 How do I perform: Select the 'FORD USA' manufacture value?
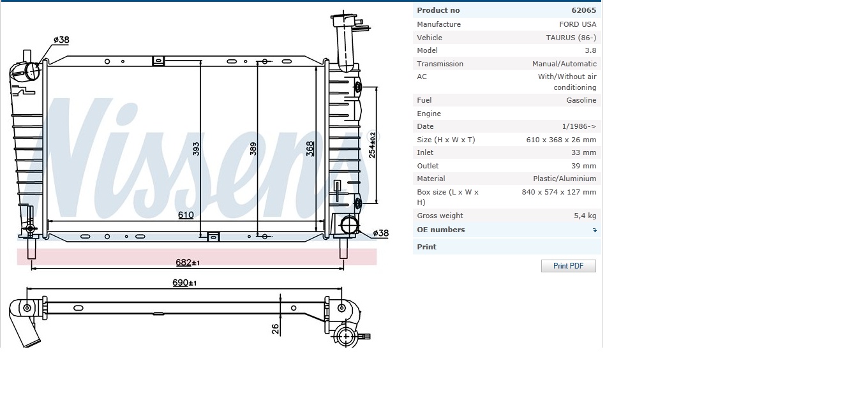pyautogui.click(x=578, y=24)
